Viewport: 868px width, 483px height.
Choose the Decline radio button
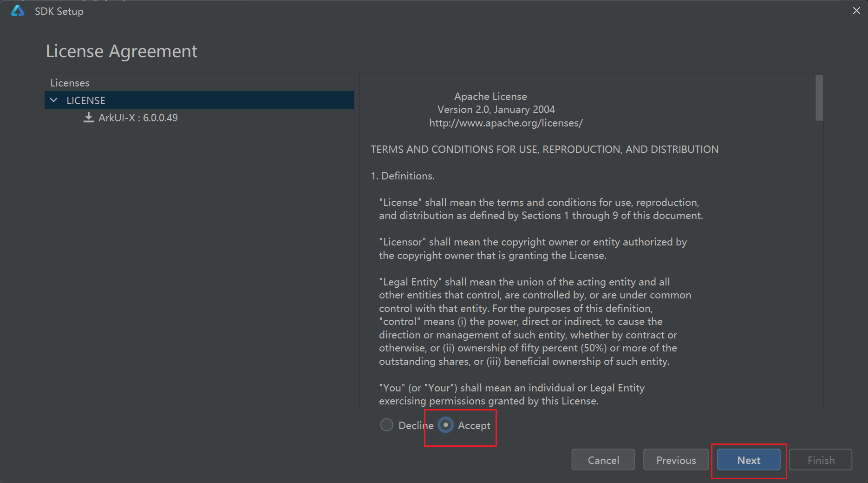386,425
